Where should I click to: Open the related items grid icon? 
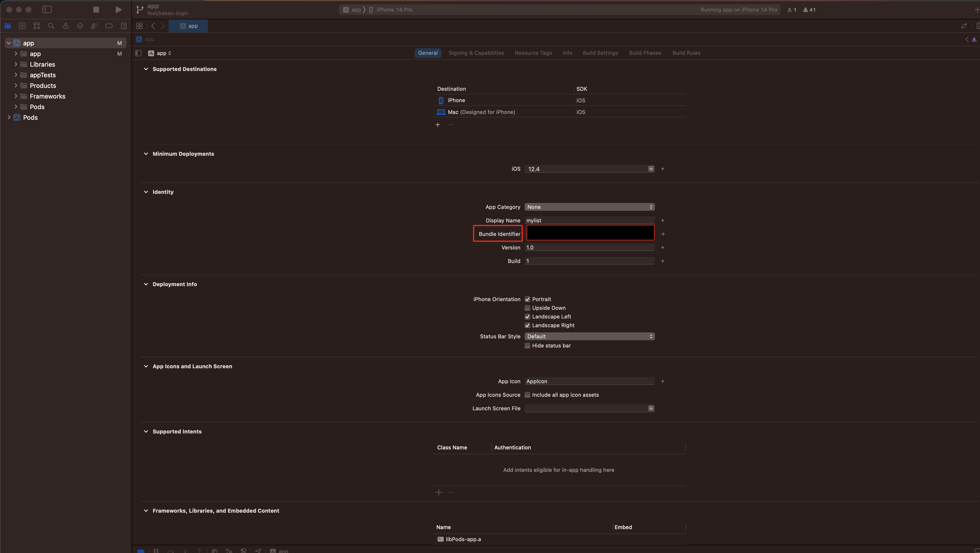coord(139,26)
